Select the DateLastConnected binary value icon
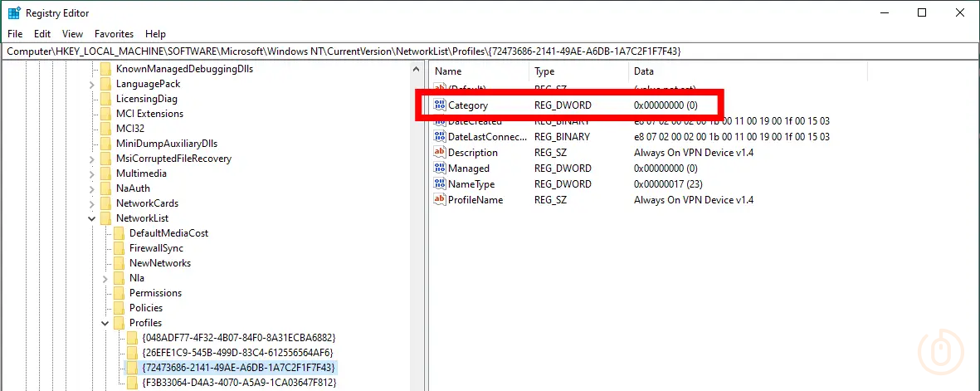Screen dimensions: 980x391 click(x=440, y=137)
